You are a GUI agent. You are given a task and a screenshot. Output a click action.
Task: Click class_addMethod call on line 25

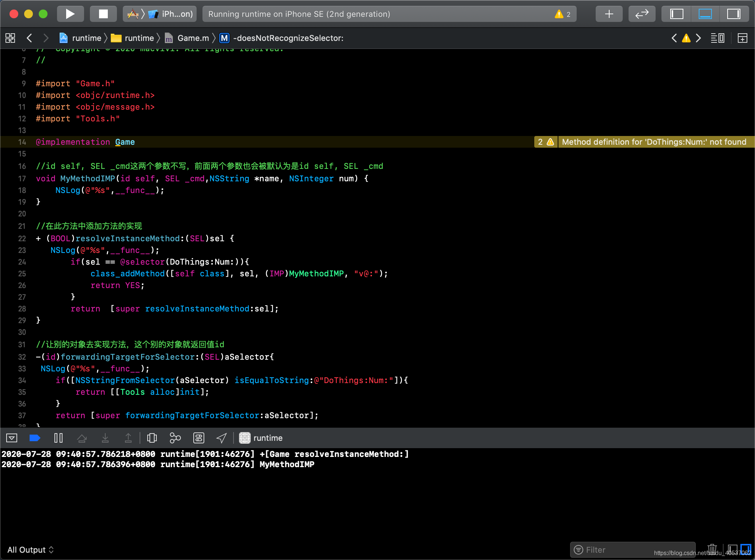[128, 273]
